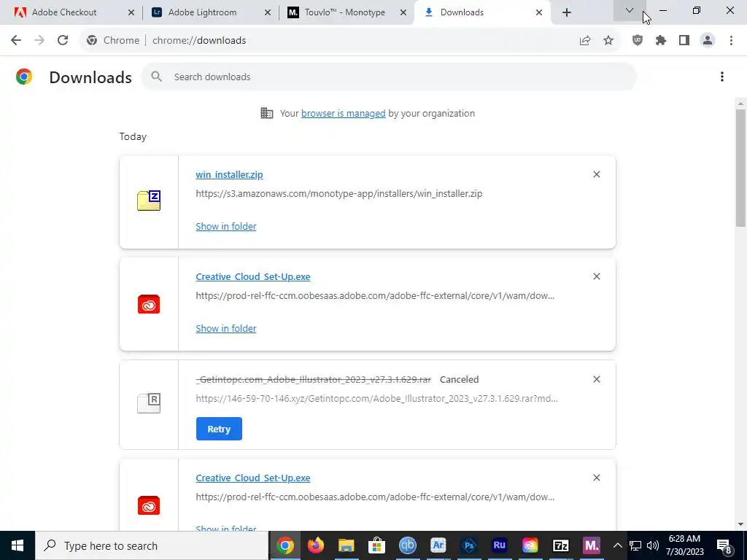The width and height of the screenshot is (747, 560).
Task: Reload the Downloads page
Action: 63,41
